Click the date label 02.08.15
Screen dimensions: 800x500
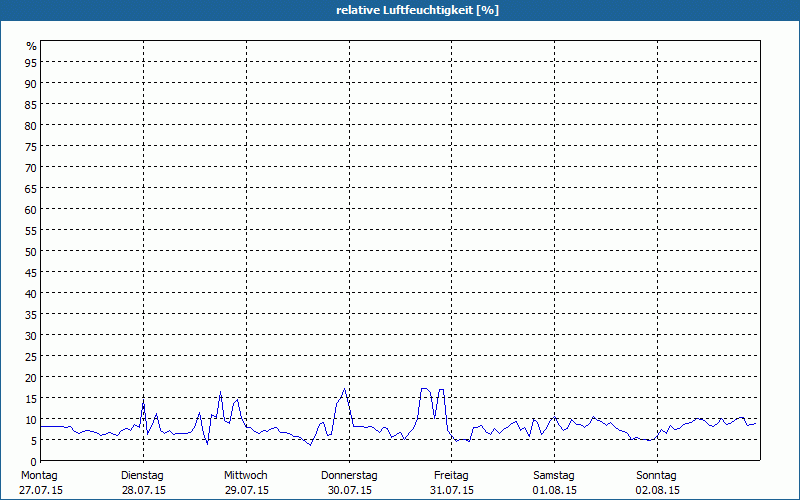pos(657,490)
